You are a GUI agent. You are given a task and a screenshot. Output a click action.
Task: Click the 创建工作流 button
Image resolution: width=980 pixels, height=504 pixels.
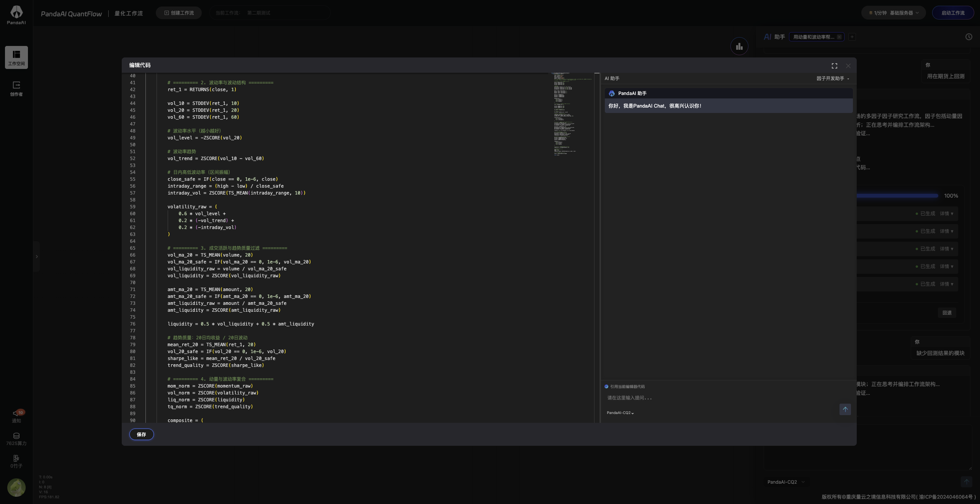click(x=180, y=13)
